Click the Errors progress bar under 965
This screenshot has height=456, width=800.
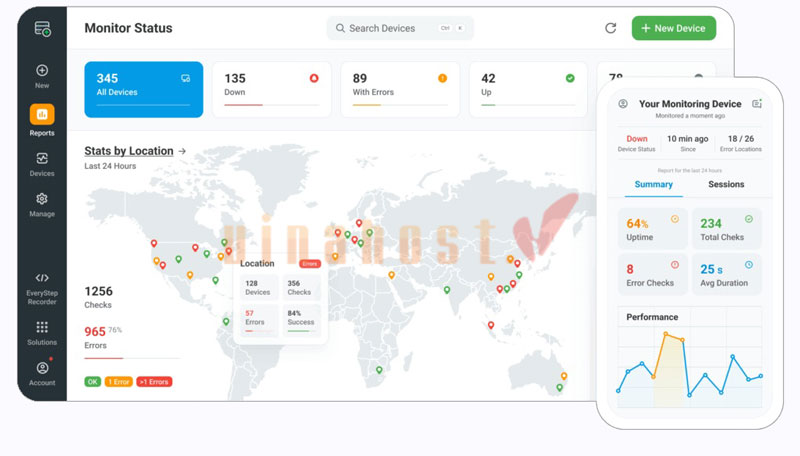133,358
